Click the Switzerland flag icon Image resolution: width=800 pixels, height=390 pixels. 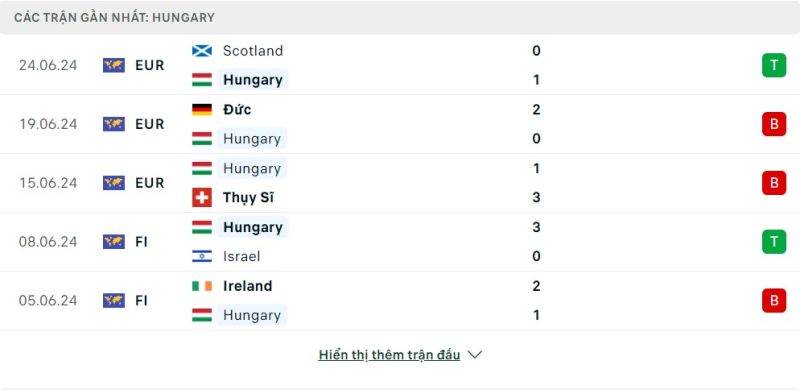[202, 198]
